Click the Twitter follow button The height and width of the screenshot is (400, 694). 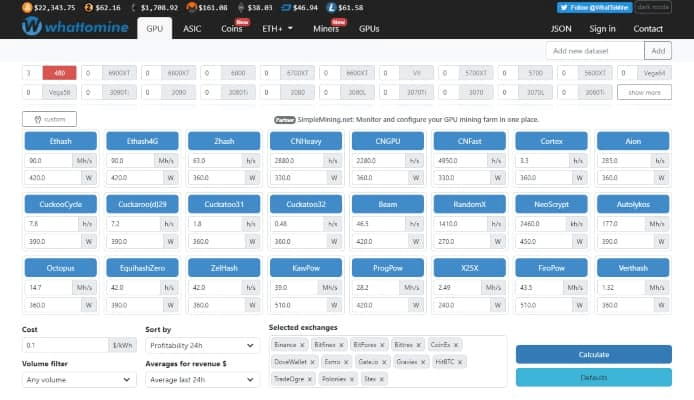pos(594,8)
